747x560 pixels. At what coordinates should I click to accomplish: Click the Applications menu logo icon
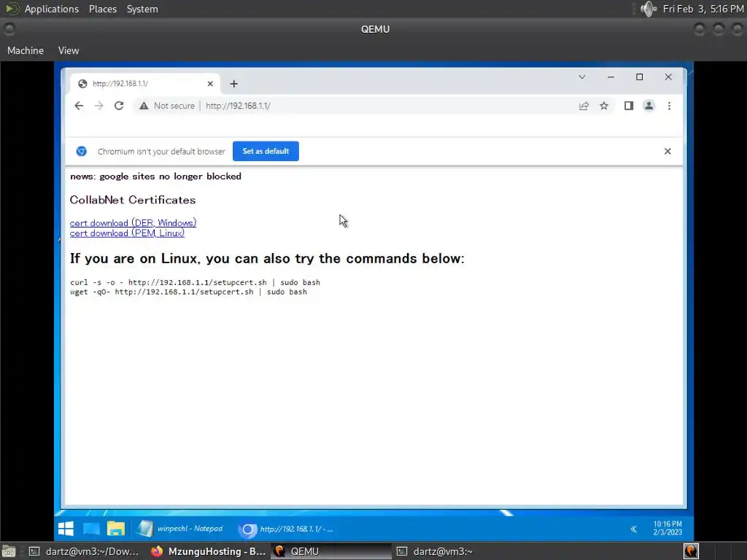pos(12,9)
